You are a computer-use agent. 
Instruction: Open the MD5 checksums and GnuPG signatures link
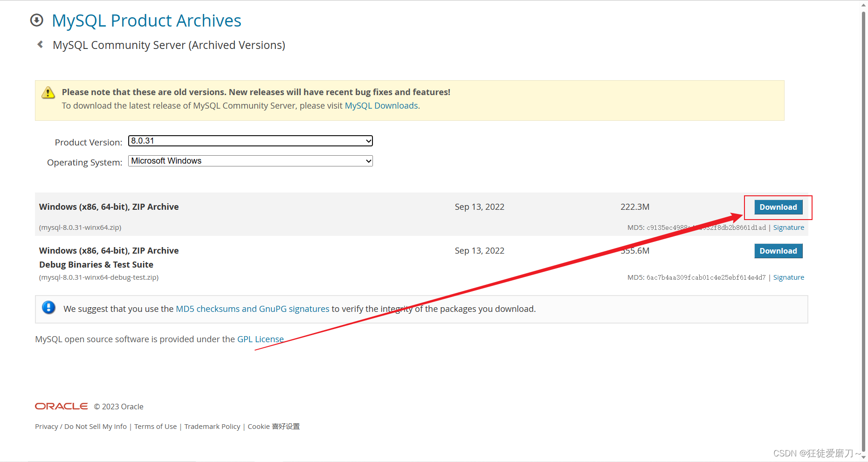point(252,309)
